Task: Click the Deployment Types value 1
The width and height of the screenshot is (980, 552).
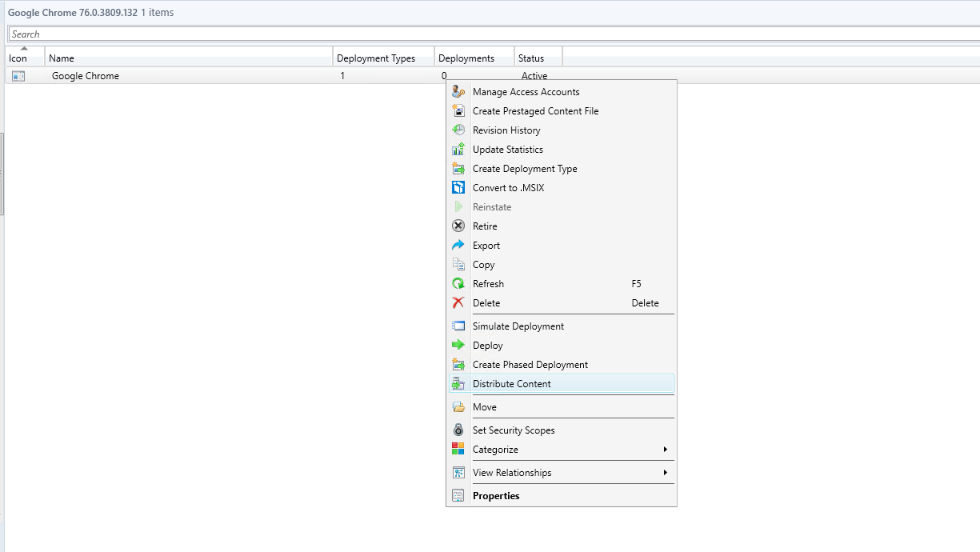Action: coord(342,76)
